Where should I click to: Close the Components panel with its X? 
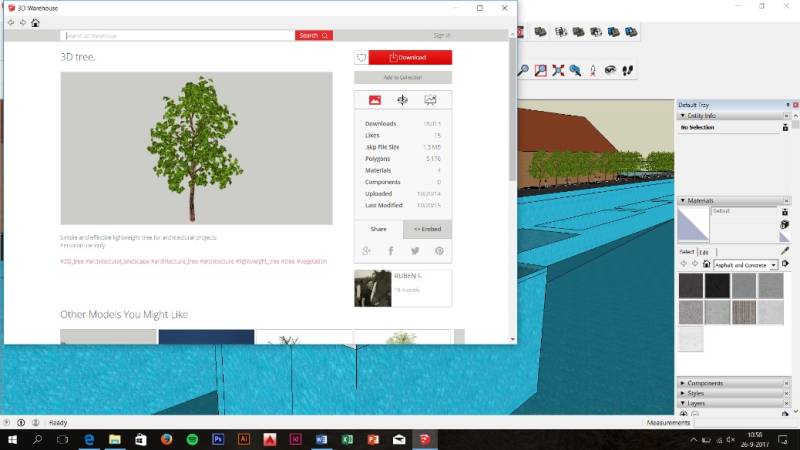click(786, 383)
